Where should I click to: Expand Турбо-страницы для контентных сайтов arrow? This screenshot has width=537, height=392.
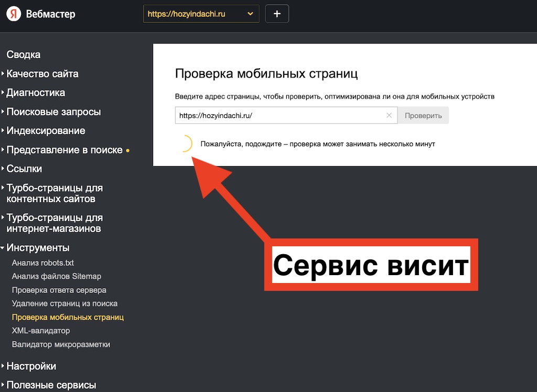coord(3,188)
